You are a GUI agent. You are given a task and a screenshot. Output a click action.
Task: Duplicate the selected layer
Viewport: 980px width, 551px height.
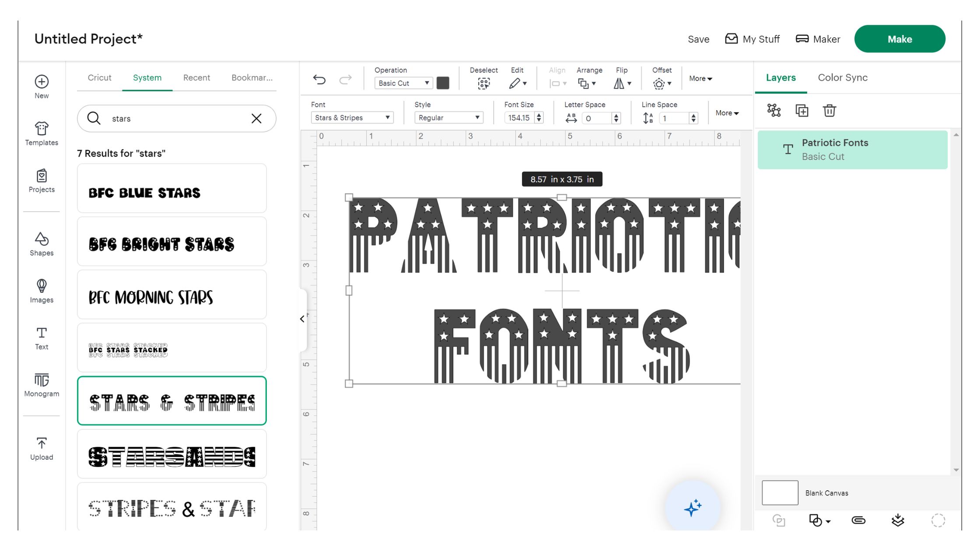point(802,111)
